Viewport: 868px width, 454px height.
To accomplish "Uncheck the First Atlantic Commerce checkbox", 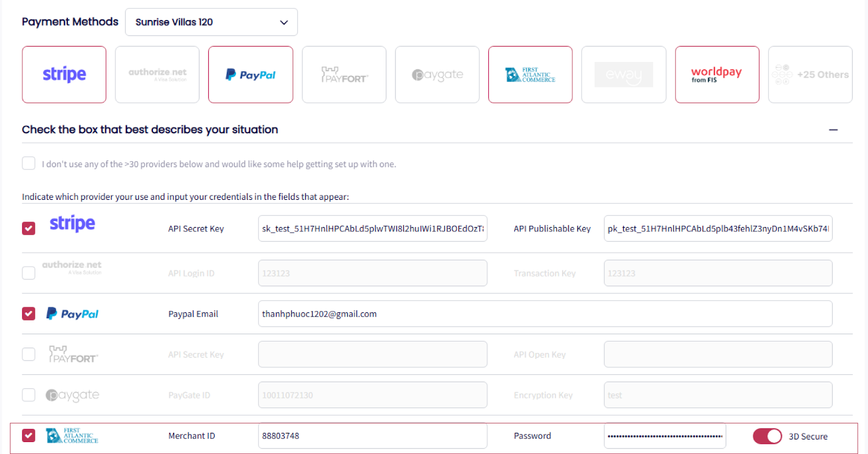I will (29, 436).
